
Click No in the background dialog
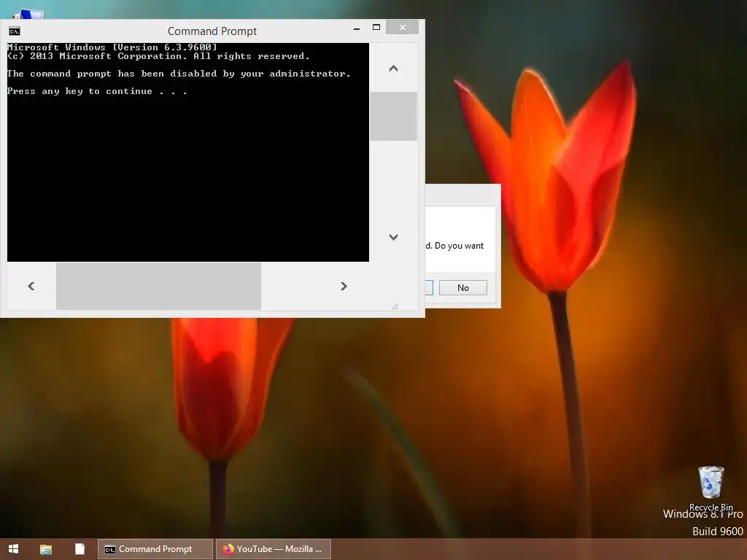463,287
